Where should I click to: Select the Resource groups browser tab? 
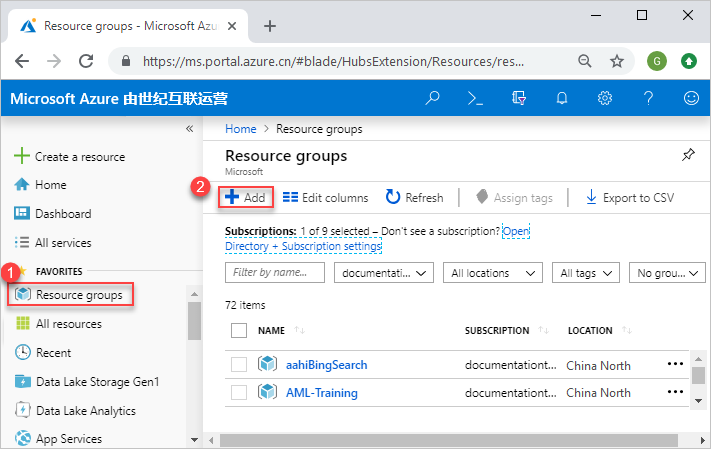click(x=129, y=26)
